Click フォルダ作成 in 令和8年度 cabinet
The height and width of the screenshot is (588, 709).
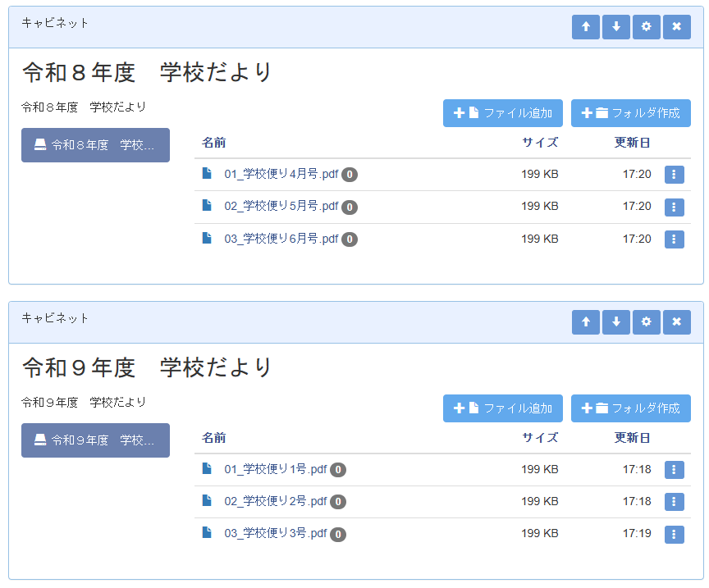coord(630,113)
